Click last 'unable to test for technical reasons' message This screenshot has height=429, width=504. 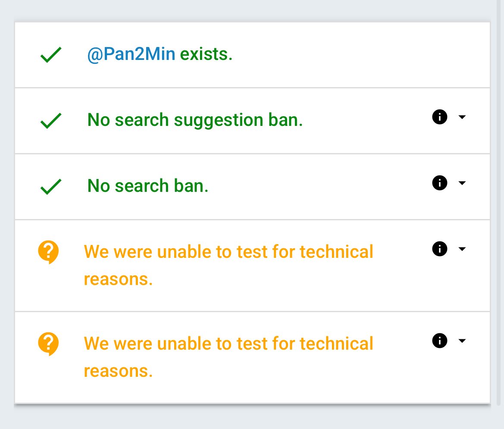click(x=229, y=357)
